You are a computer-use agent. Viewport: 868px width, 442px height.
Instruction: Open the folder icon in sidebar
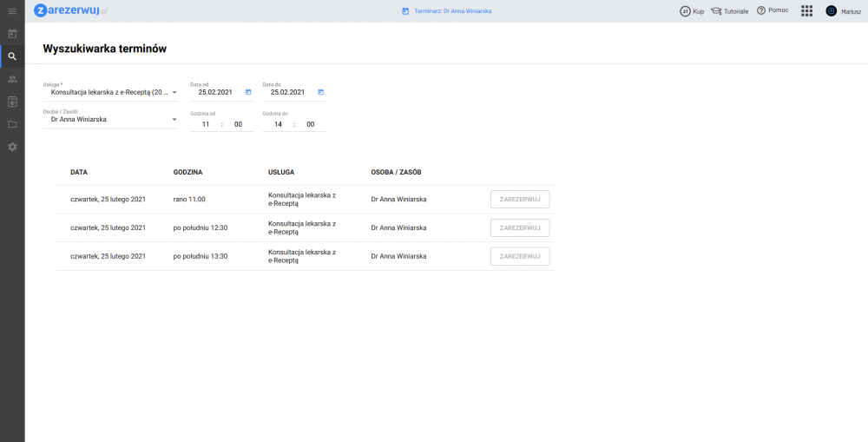coord(12,124)
